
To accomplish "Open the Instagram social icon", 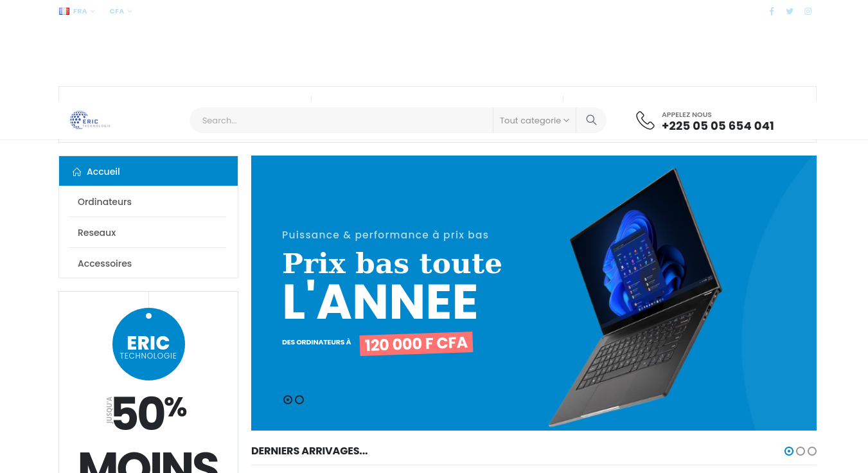I will click(x=808, y=11).
